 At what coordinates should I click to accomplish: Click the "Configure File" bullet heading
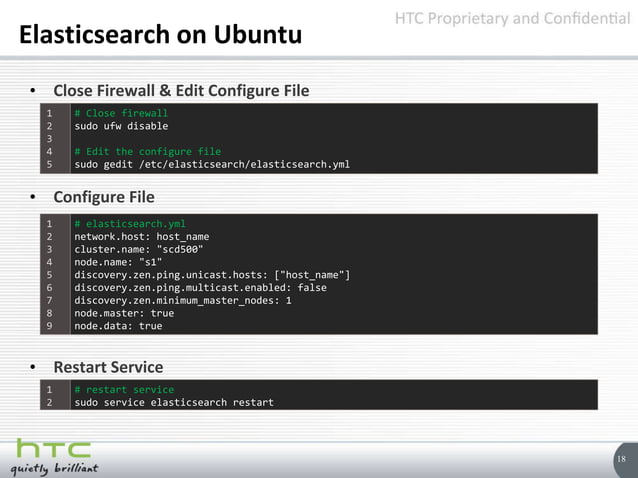tap(104, 197)
